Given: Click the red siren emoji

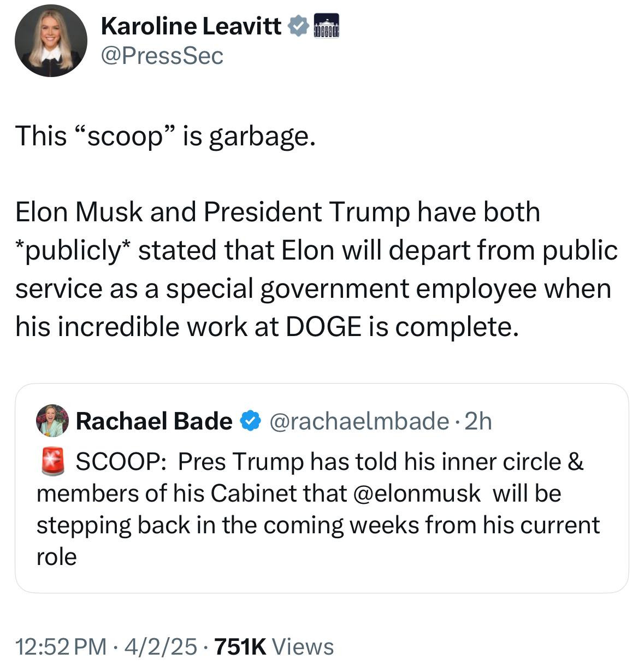Looking at the screenshot, I should point(53,462).
